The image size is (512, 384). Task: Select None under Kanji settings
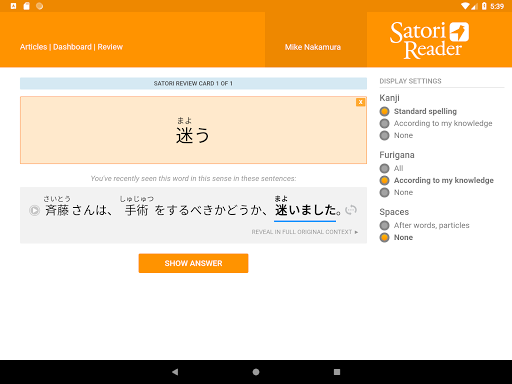pos(396,135)
